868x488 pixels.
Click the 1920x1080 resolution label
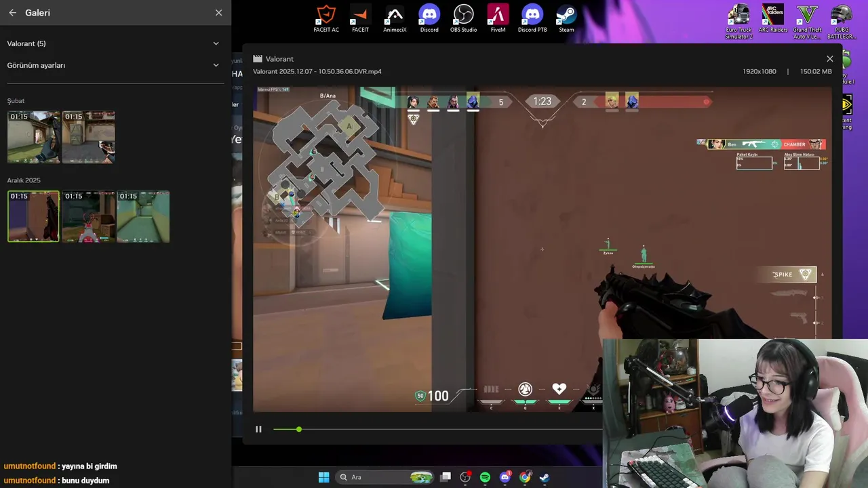click(x=759, y=71)
